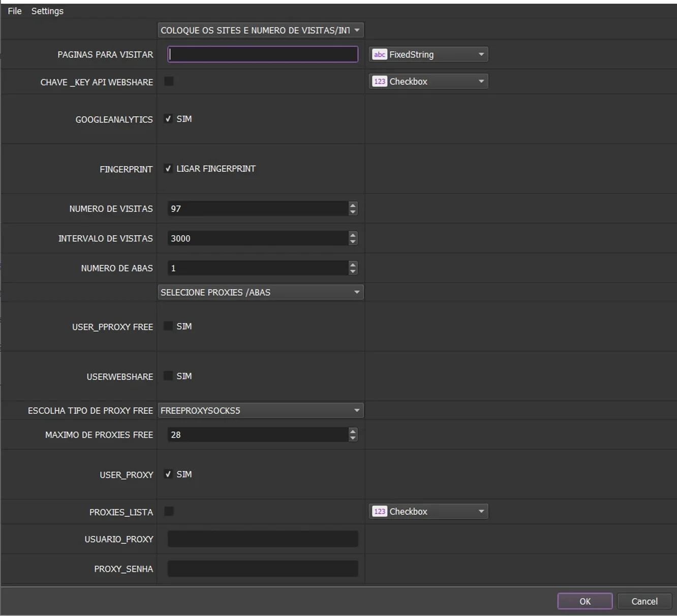Viewport: 677px width, 616px height.
Task: Click the 123 icon in PROXIES_LISTA row
Action: 380,511
